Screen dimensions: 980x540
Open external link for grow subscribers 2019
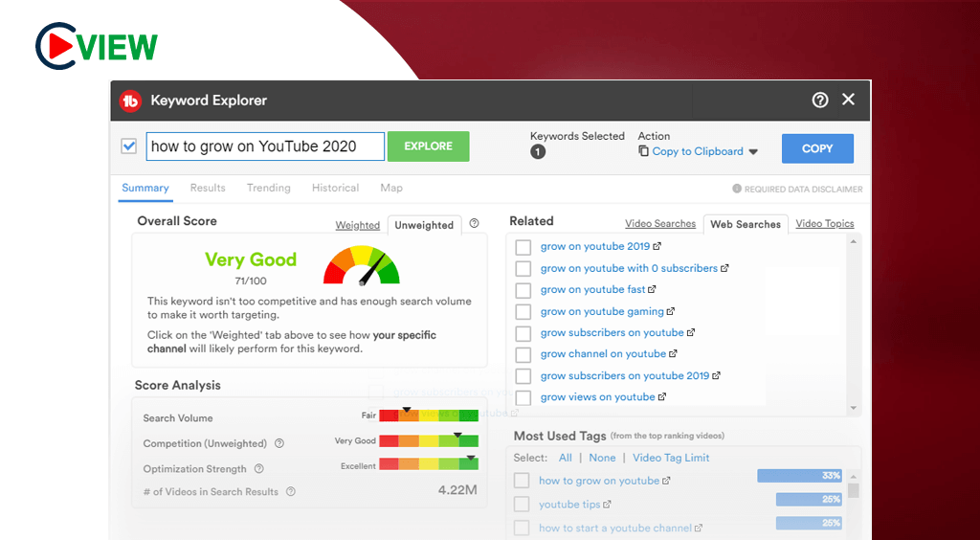click(716, 375)
